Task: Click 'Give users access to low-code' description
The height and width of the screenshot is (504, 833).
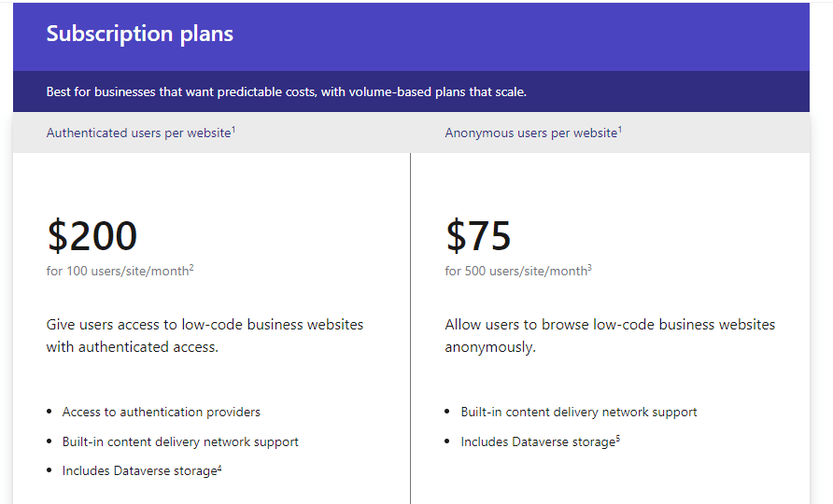Action: coord(205,336)
